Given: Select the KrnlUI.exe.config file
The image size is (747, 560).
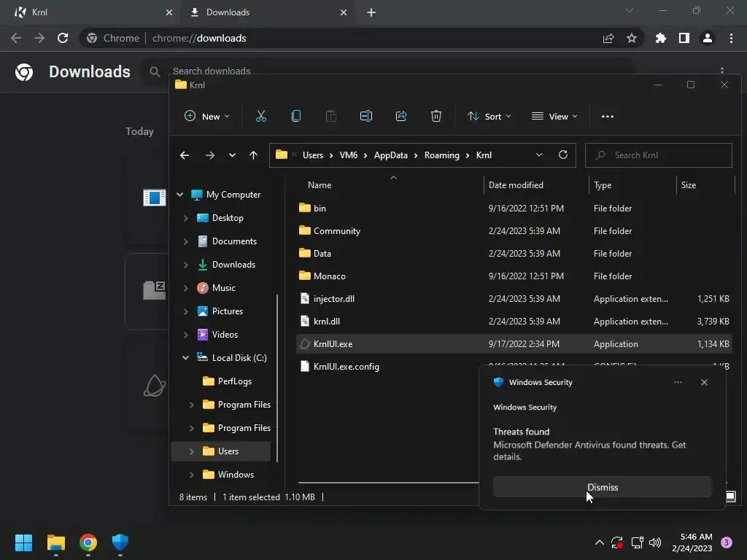Looking at the screenshot, I should [347, 367].
